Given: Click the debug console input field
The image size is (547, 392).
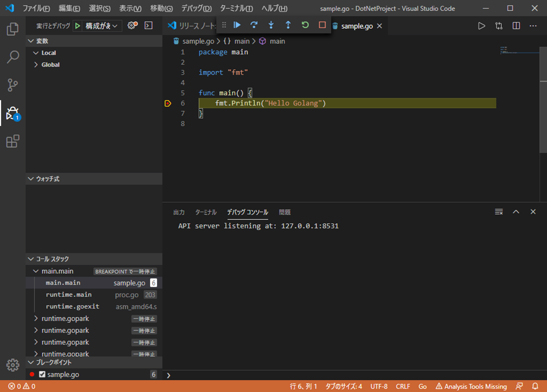Looking at the screenshot, I should [x=356, y=375].
